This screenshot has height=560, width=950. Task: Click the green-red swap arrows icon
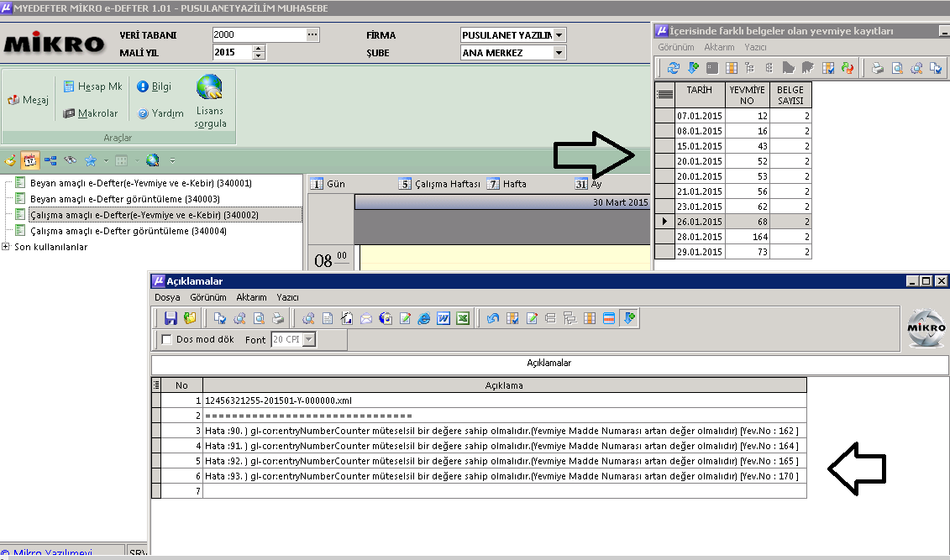tap(848, 68)
